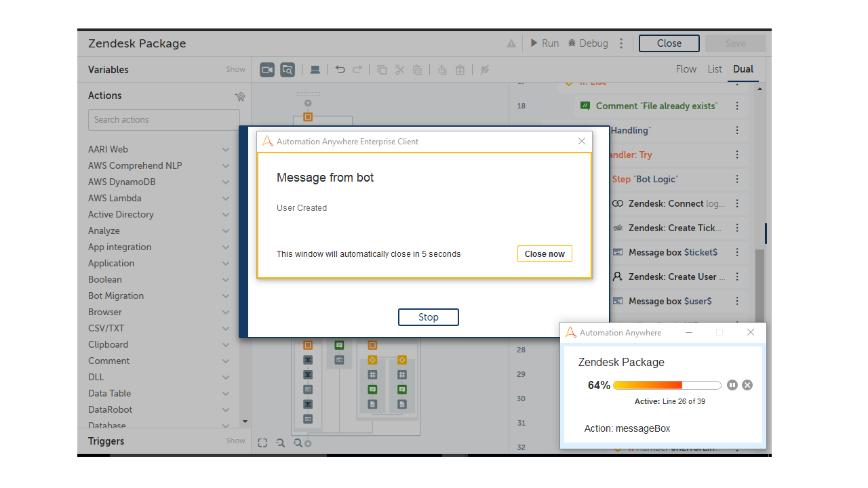Select the Dual view tab

(x=743, y=69)
